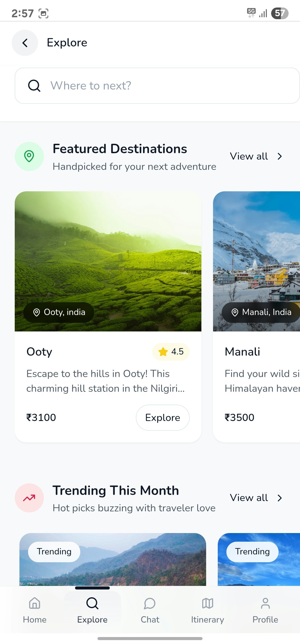Open the Itinerary map icon

pyautogui.click(x=207, y=604)
